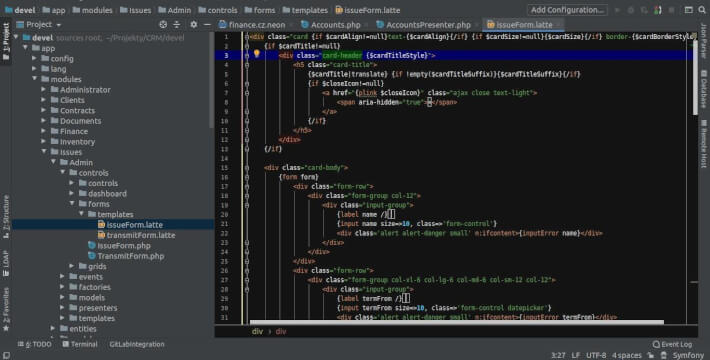
Task: Click the icon between lock and Symfony
Action: 663,355
